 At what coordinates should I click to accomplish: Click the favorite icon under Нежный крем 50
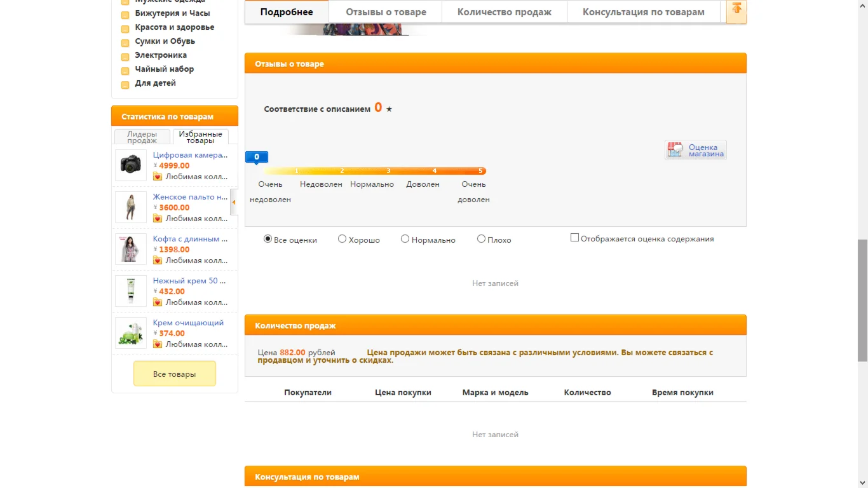point(158,302)
